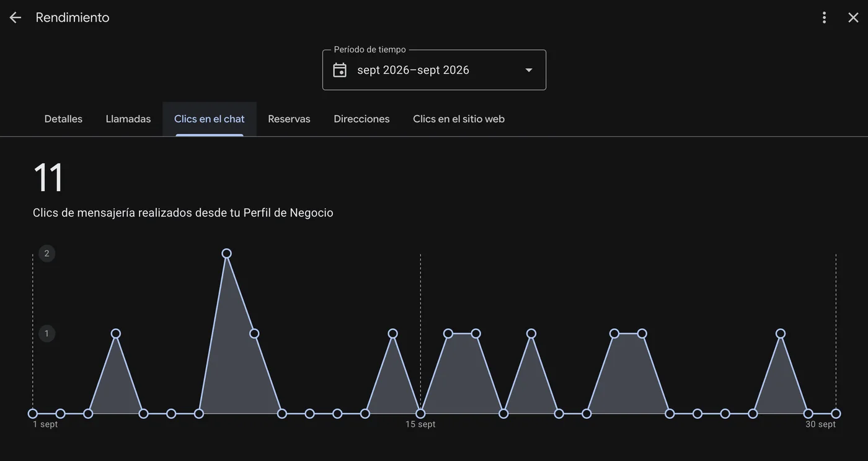
Task: Pick the last data point at 30 sept
Action: (x=836, y=413)
